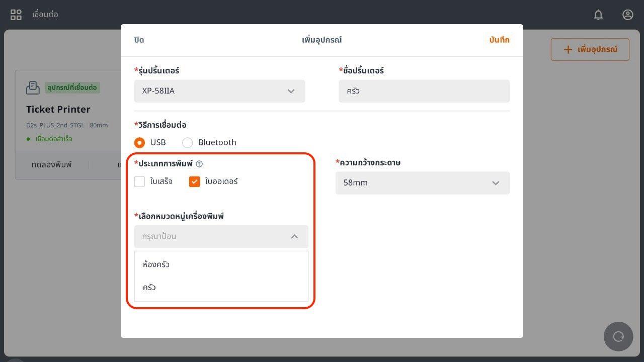The height and width of the screenshot is (362, 644).
Task: Click the printer name field containing ครัว
Action: [424, 91]
